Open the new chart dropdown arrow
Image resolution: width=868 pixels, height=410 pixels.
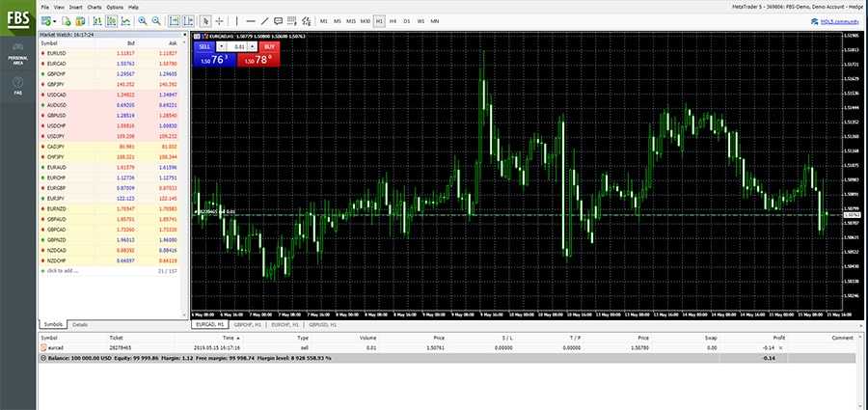[55, 20]
